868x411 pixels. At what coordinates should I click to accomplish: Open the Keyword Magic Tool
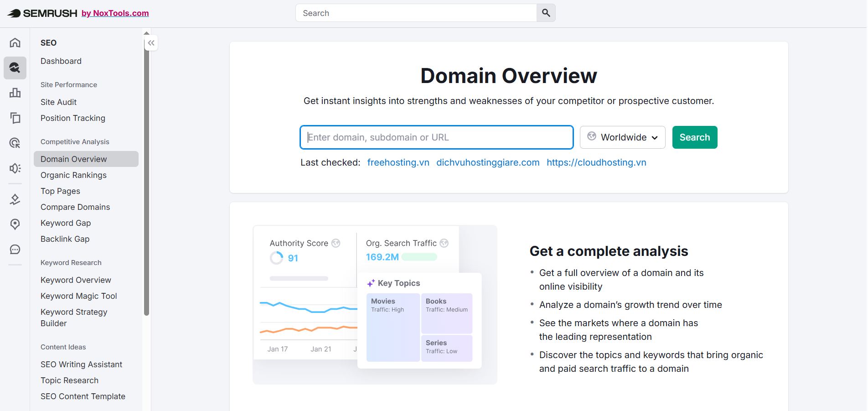tap(79, 296)
